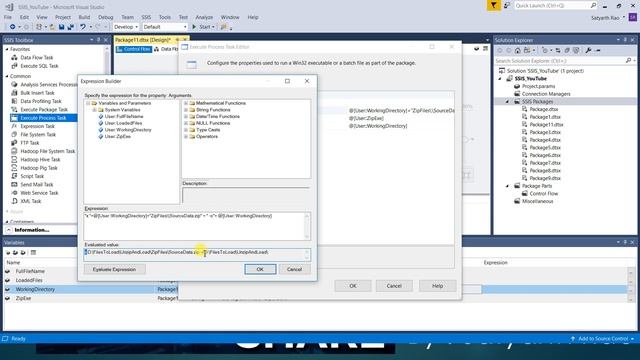
Task: Expand NULL Functions folder
Action: [186, 123]
